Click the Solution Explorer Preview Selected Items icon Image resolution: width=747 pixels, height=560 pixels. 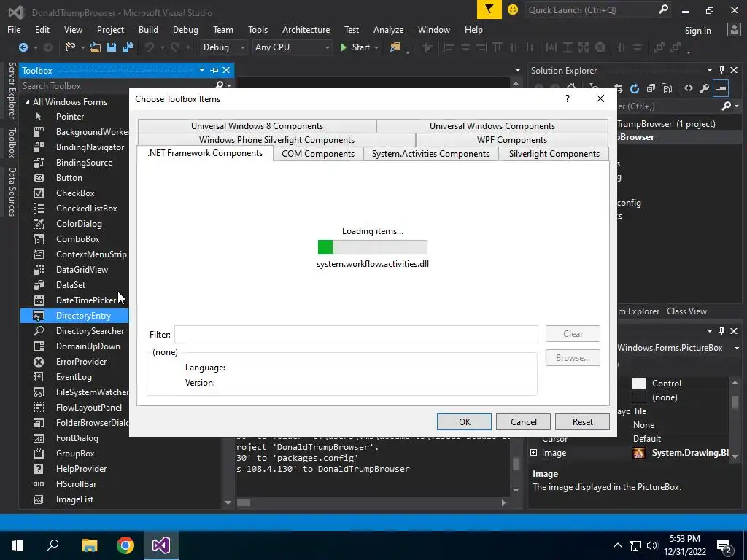click(x=721, y=88)
